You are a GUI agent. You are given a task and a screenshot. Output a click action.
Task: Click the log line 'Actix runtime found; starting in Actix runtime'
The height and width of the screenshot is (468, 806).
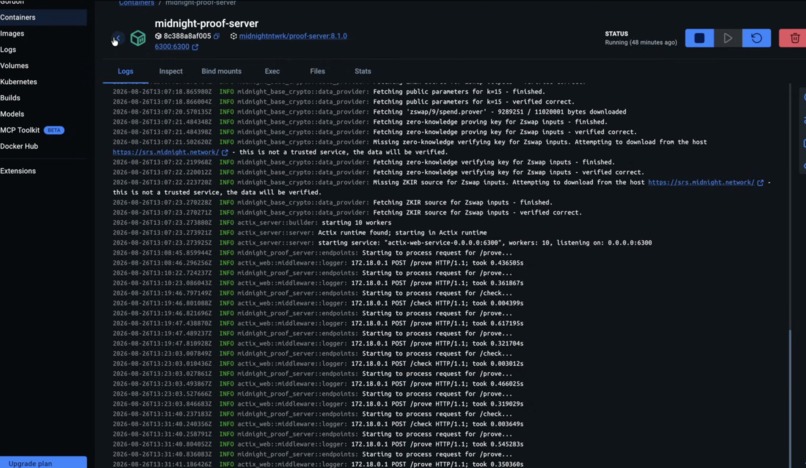coord(300,233)
